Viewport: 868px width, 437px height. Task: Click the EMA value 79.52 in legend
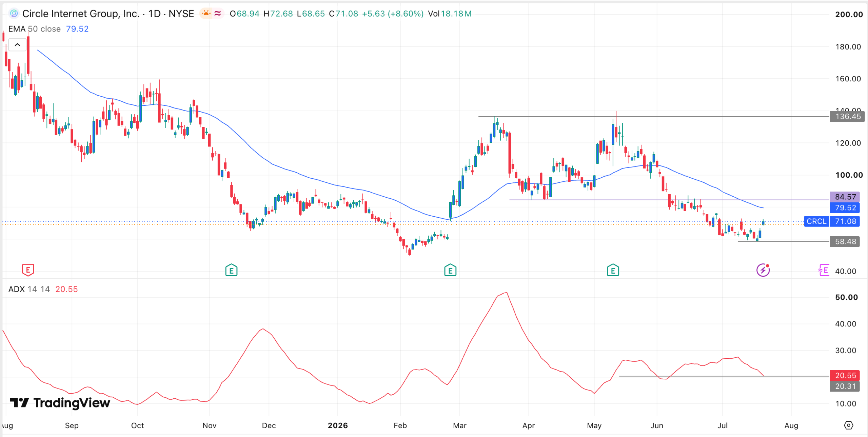click(77, 29)
